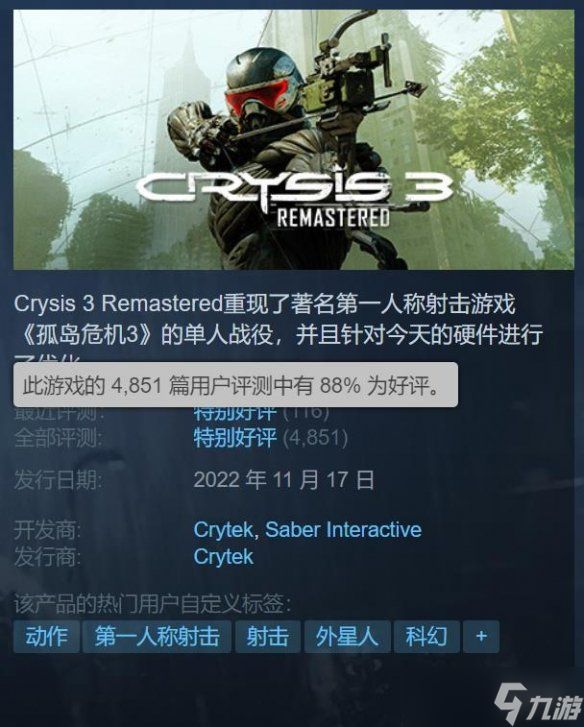
Task: Select the 射击 tag
Action: (x=267, y=636)
